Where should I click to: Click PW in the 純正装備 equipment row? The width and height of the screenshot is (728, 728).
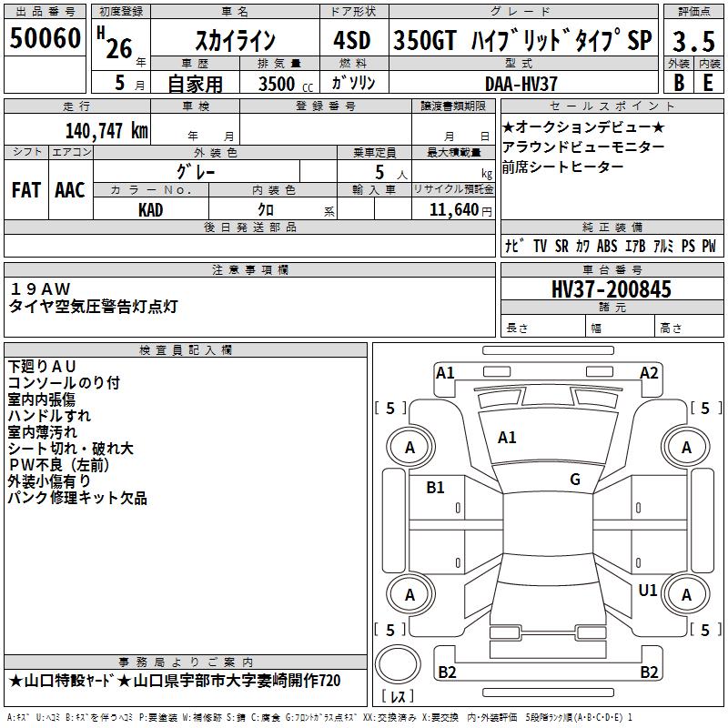(709, 246)
